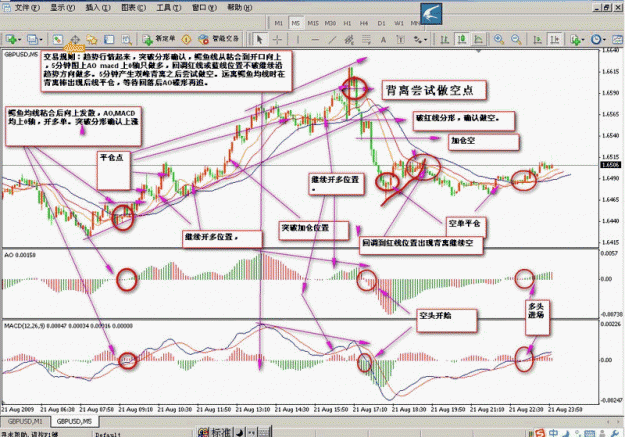Switch to bar chart display
This screenshot has width=625, height=437.
coord(444,39)
